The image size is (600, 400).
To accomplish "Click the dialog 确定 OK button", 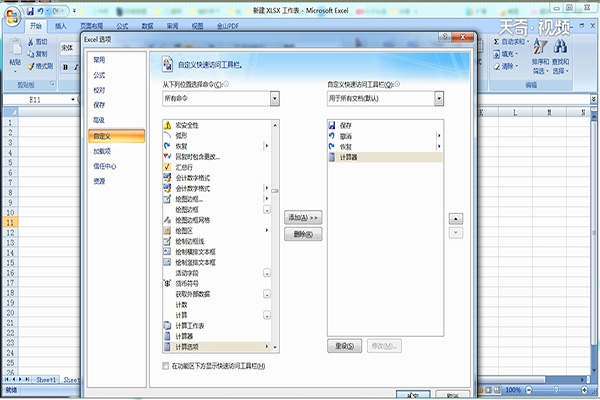I will 413,395.
